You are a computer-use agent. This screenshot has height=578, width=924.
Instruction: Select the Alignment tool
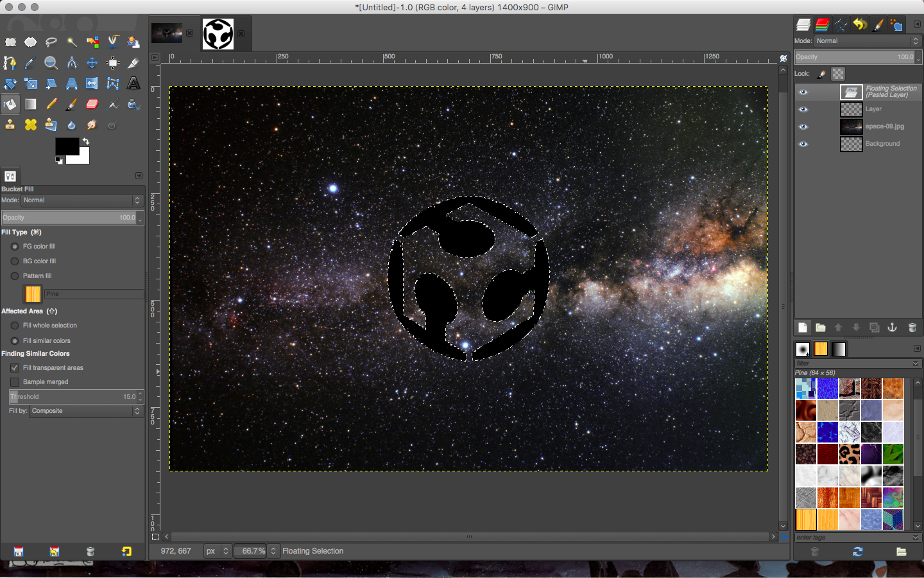(x=113, y=63)
